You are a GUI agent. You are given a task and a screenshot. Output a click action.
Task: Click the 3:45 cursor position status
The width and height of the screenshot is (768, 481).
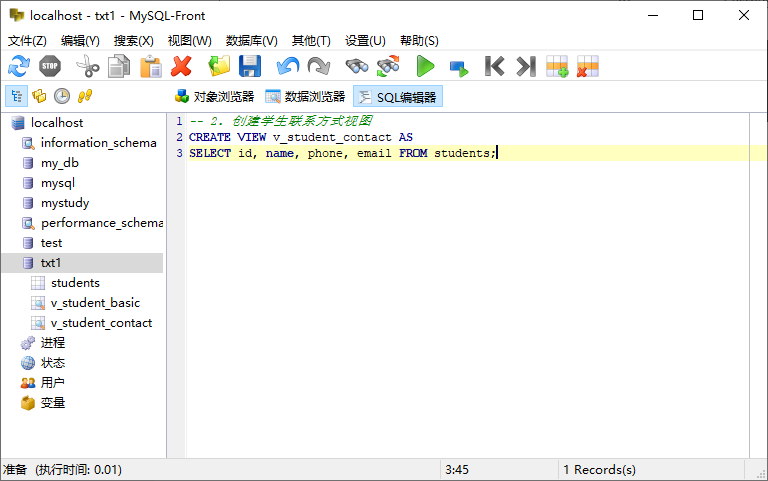click(x=456, y=470)
